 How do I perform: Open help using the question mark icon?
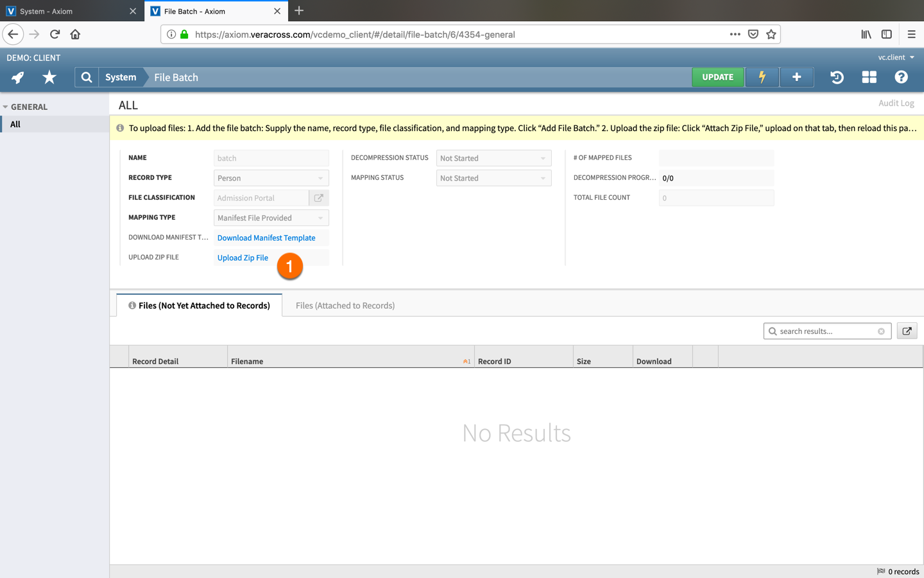pyautogui.click(x=901, y=77)
